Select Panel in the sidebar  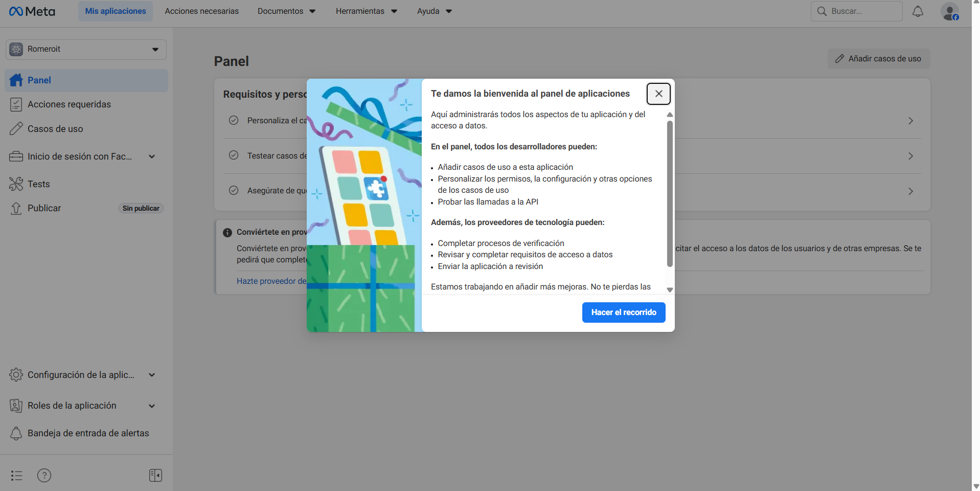pyautogui.click(x=86, y=80)
